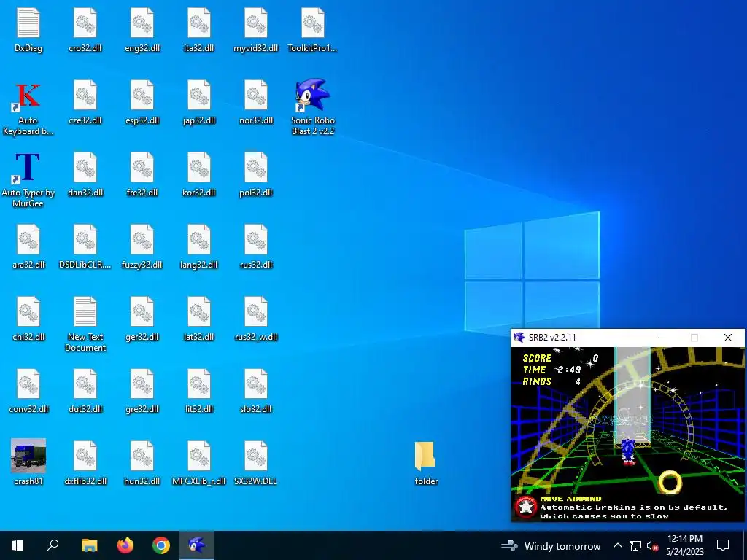Select the fuzzy32.dll file icon
Image resolution: width=747 pixels, height=560 pixels.
(x=142, y=239)
